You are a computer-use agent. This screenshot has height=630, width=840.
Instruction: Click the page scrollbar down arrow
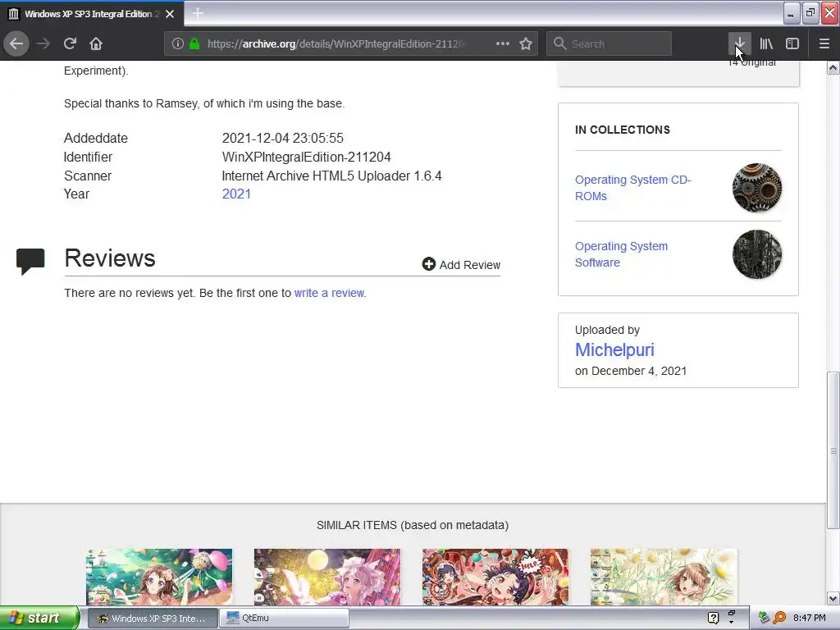point(833,598)
